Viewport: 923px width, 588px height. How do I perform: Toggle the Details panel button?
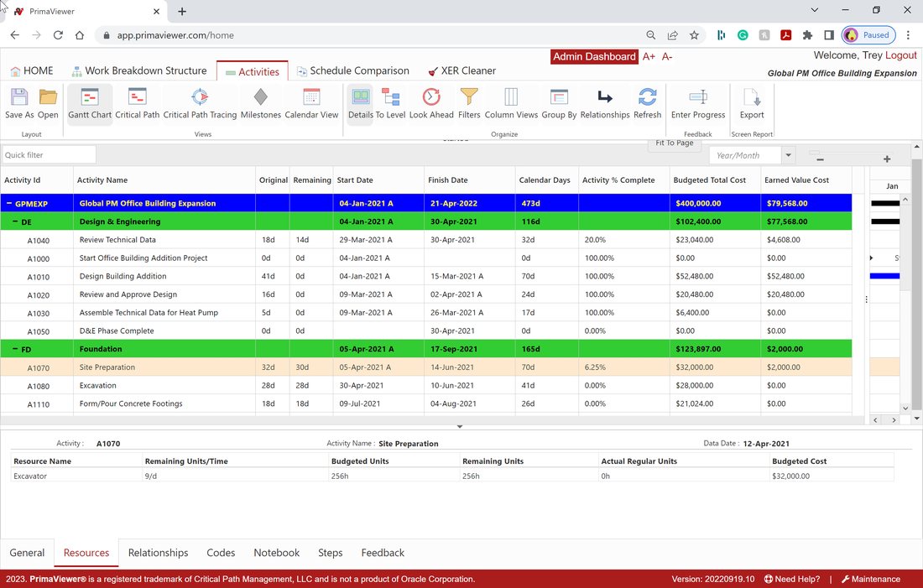tap(360, 103)
